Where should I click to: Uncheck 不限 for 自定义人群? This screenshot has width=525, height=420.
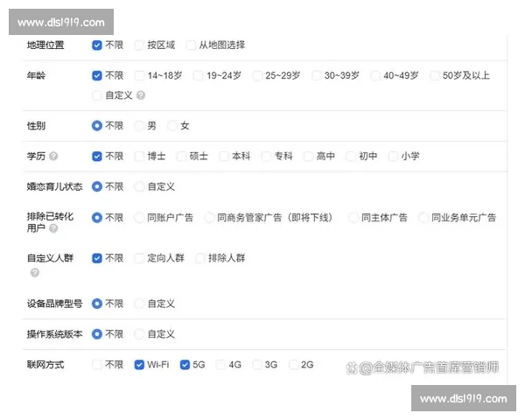97,258
